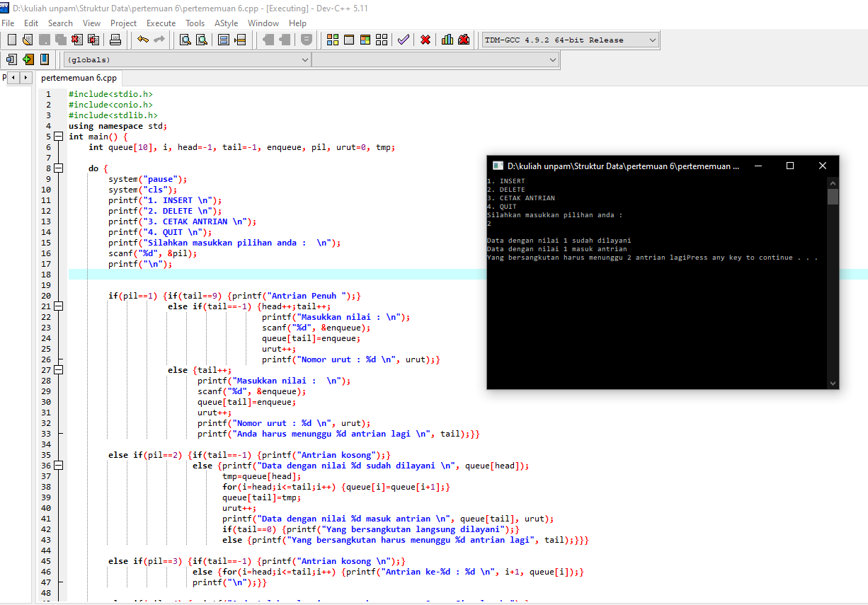Click the New file toolbar icon
Image resolution: width=868 pixels, height=605 pixels.
tap(12, 40)
